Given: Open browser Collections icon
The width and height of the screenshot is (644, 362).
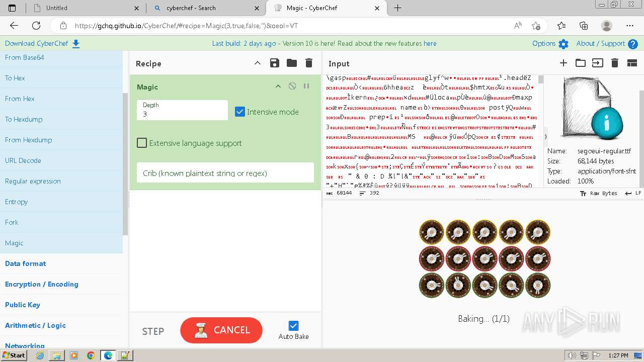Looking at the screenshot, I should 584,26.
